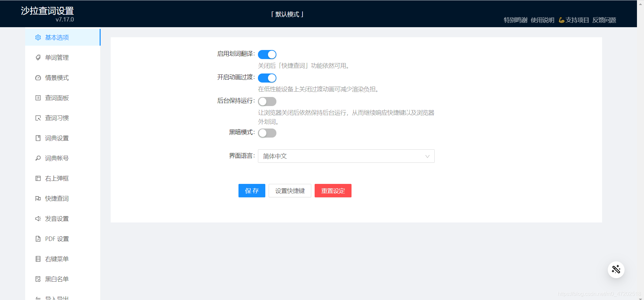Click the blue 保存 button
This screenshot has width=644, height=300.
click(252, 191)
